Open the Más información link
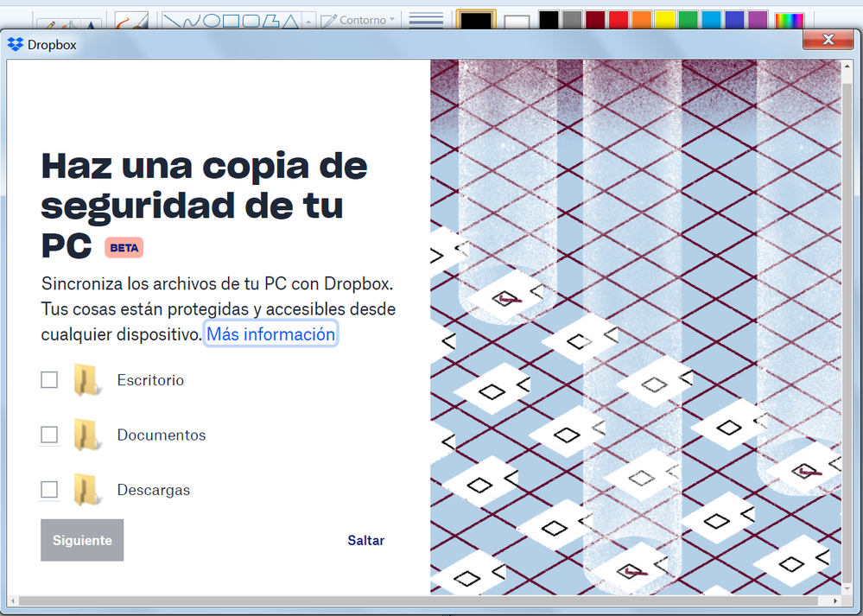 [x=270, y=333]
